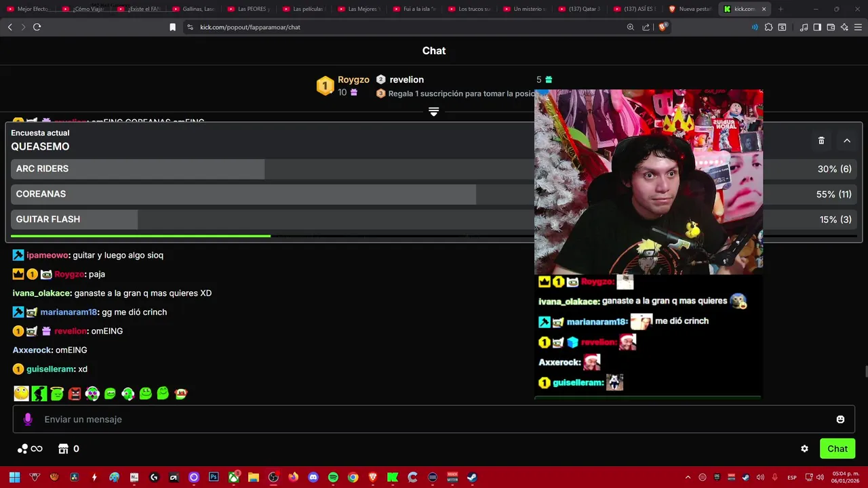Reload the kick.com chat page

click(x=37, y=27)
